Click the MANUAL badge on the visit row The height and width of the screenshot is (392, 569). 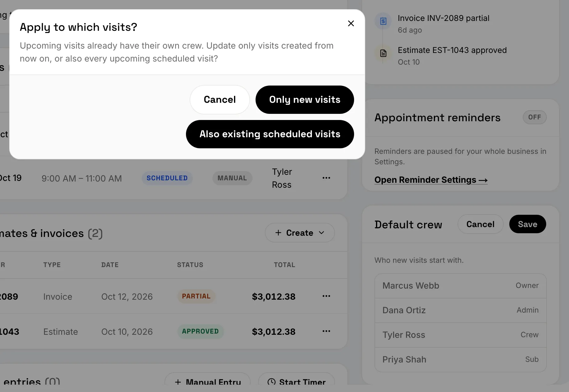tap(232, 178)
